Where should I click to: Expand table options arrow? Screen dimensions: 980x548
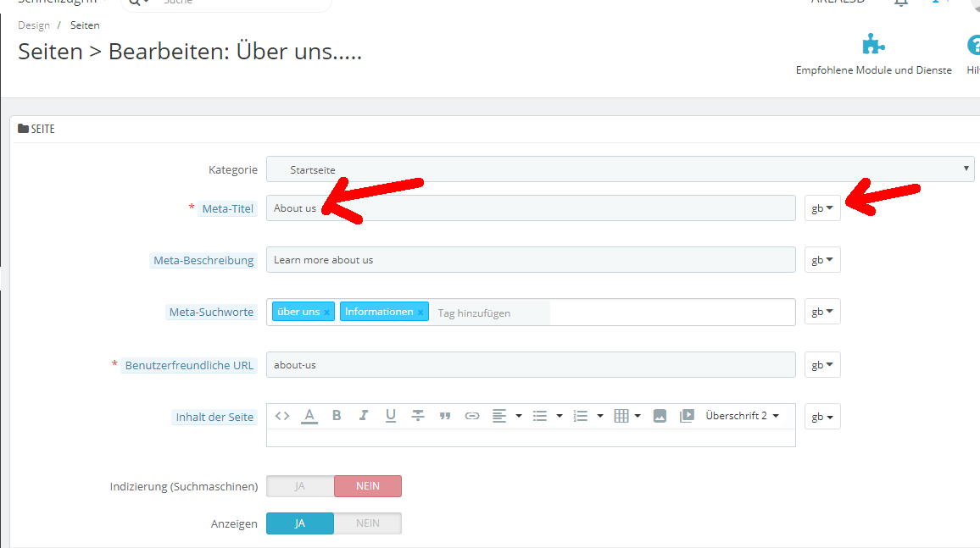[x=638, y=416]
